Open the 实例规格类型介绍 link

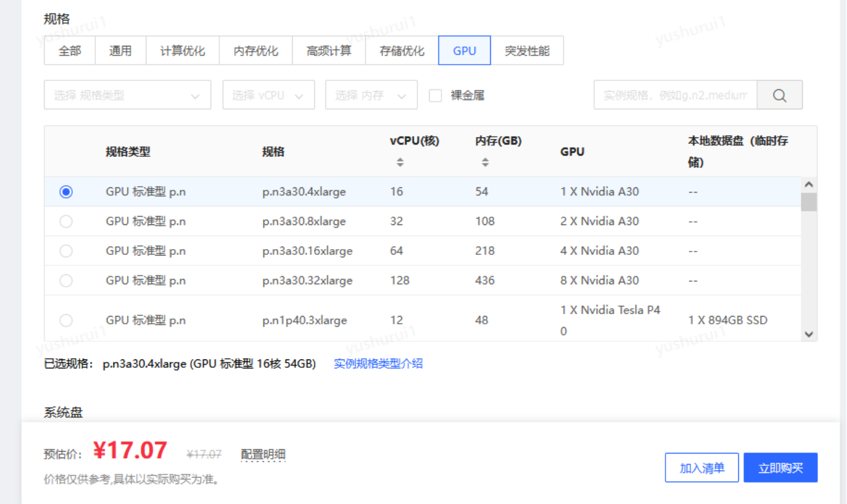(x=378, y=364)
